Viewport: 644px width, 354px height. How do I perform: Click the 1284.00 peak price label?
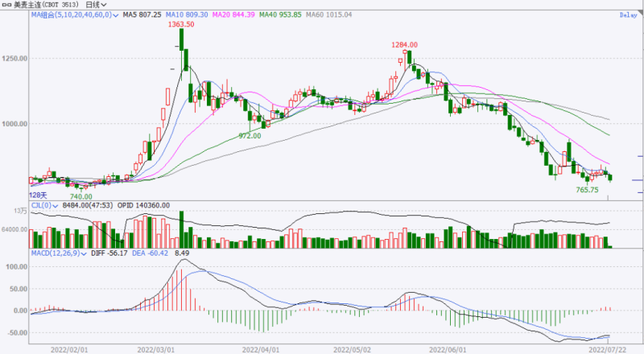tap(407, 45)
